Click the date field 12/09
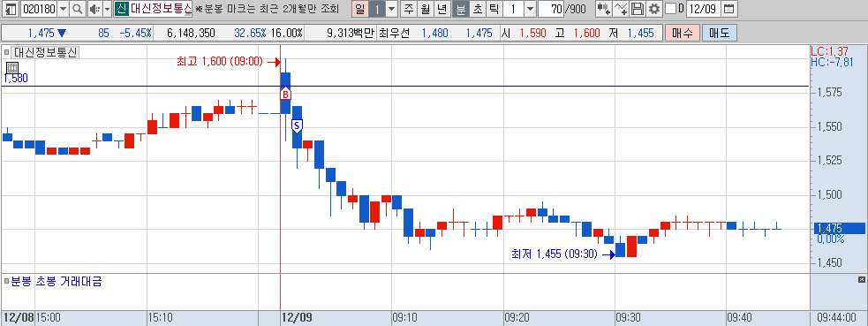The image size is (868, 326). click(x=704, y=9)
